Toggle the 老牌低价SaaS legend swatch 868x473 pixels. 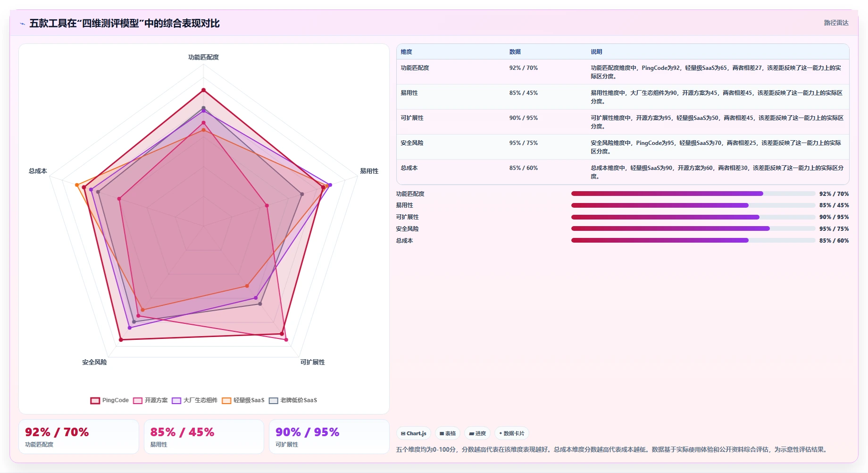(x=274, y=400)
